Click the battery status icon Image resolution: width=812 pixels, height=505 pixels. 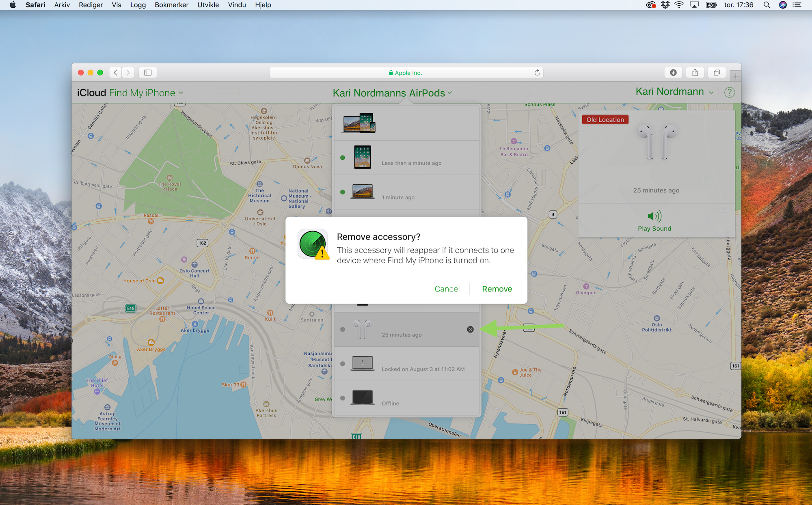click(711, 5)
